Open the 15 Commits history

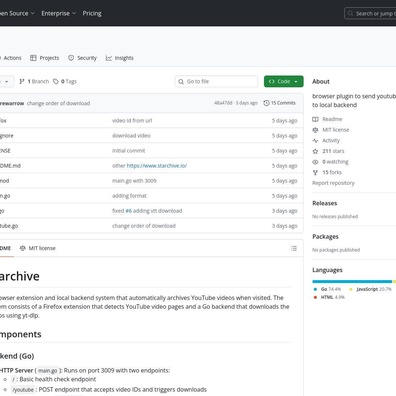pyautogui.click(x=279, y=103)
